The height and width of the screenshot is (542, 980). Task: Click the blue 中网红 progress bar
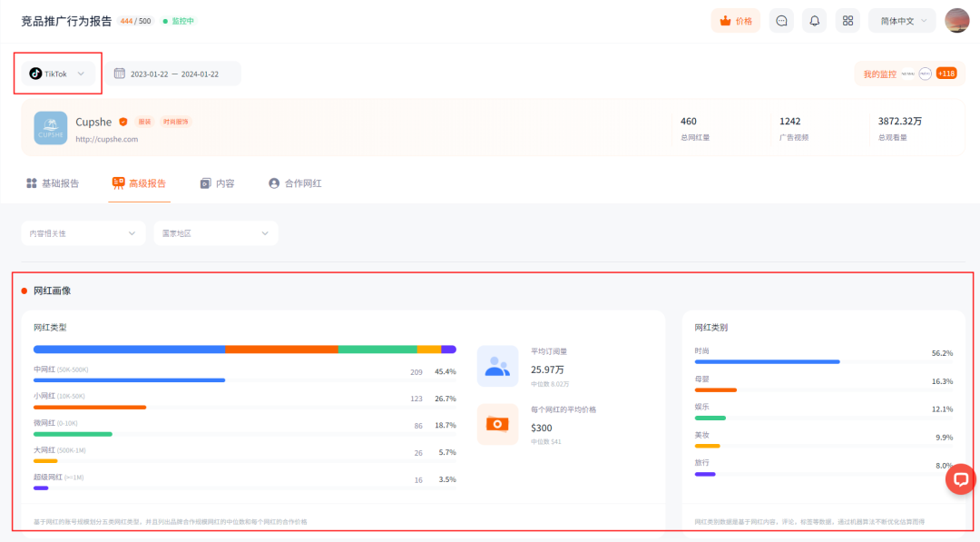[x=129, y=380]
